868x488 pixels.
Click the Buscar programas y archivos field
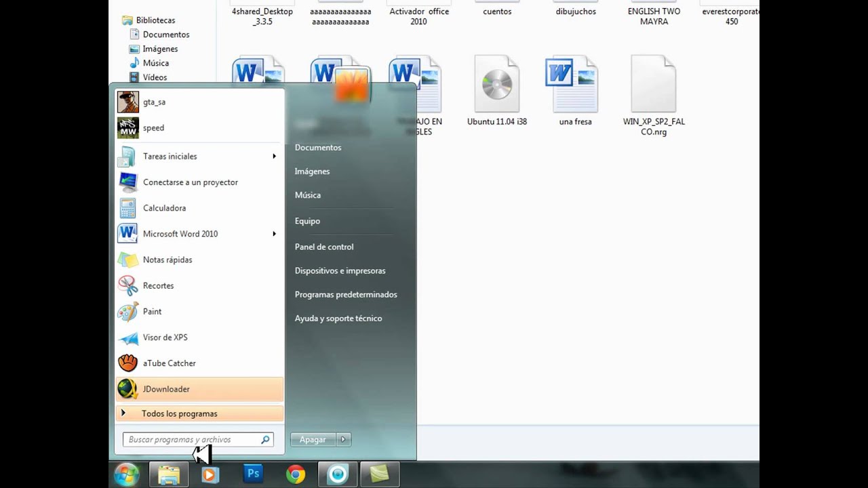198,440
